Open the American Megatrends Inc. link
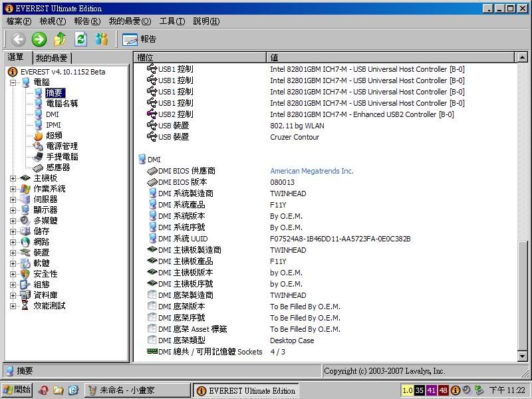 (311, 171)
